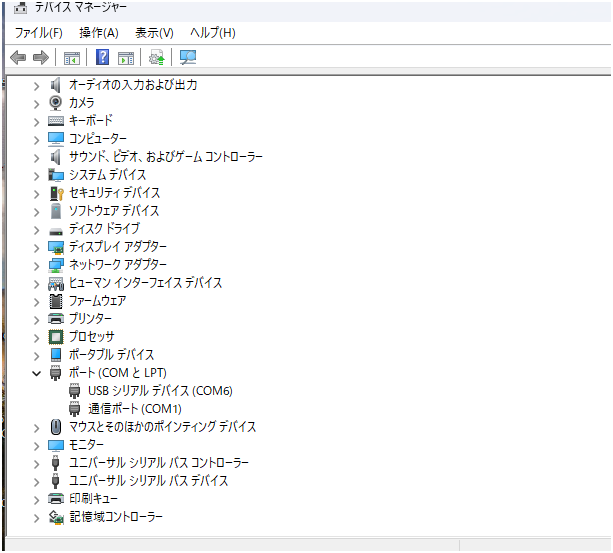613x553 pixels.
Task: Click the port icon beside 通信ポート (COM1)
Action: (x=74, y=409)
